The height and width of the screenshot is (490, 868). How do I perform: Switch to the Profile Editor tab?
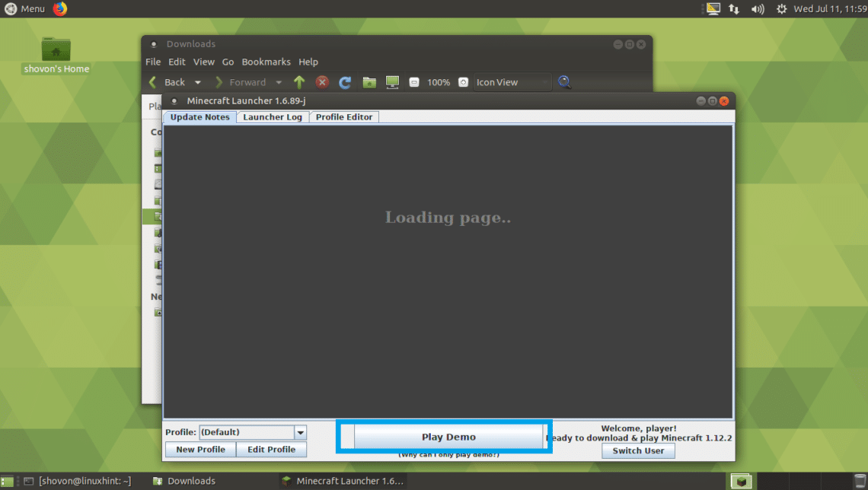tap(343, 116)
